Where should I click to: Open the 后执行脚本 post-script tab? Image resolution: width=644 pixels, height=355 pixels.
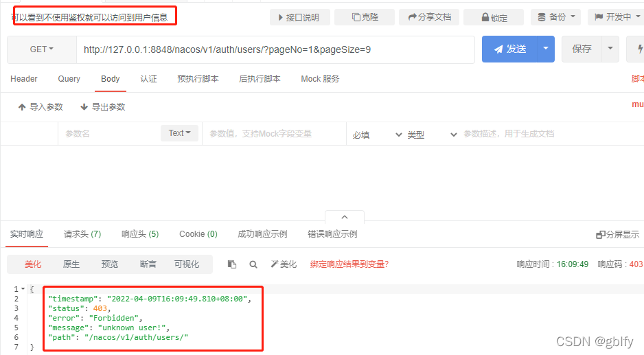click(x=260, y=79)
